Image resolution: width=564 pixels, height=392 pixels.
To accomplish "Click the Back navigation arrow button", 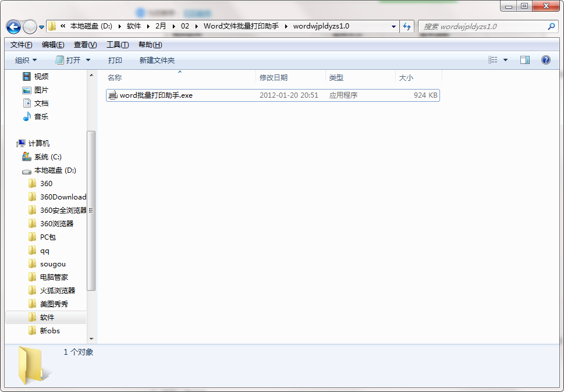I will coord(13,27).
